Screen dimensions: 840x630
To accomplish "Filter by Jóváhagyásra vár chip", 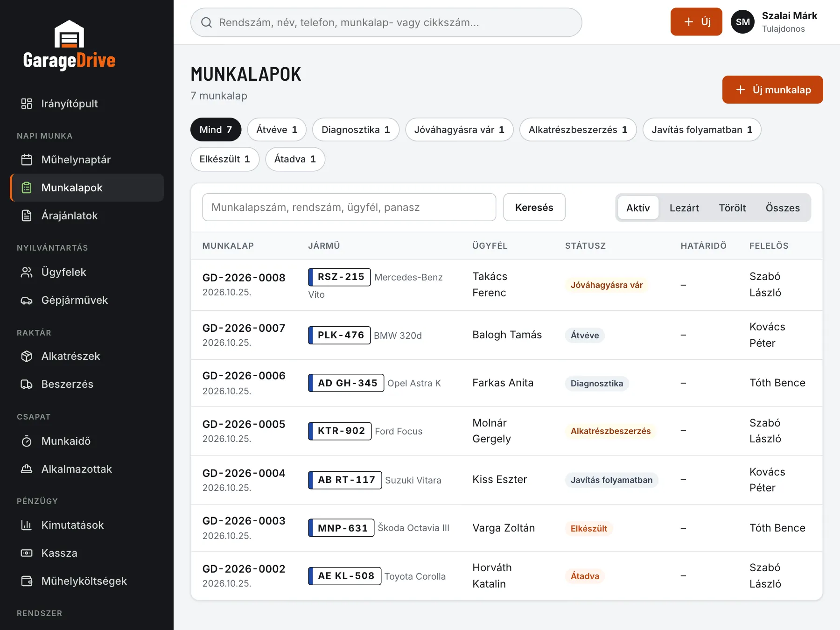I will pos(459,130).
